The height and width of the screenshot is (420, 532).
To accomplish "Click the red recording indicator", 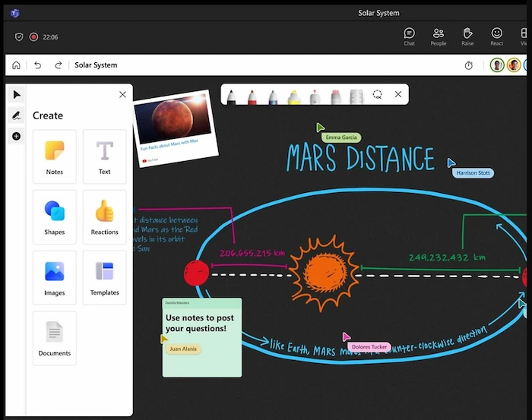I will pos(33,36).
